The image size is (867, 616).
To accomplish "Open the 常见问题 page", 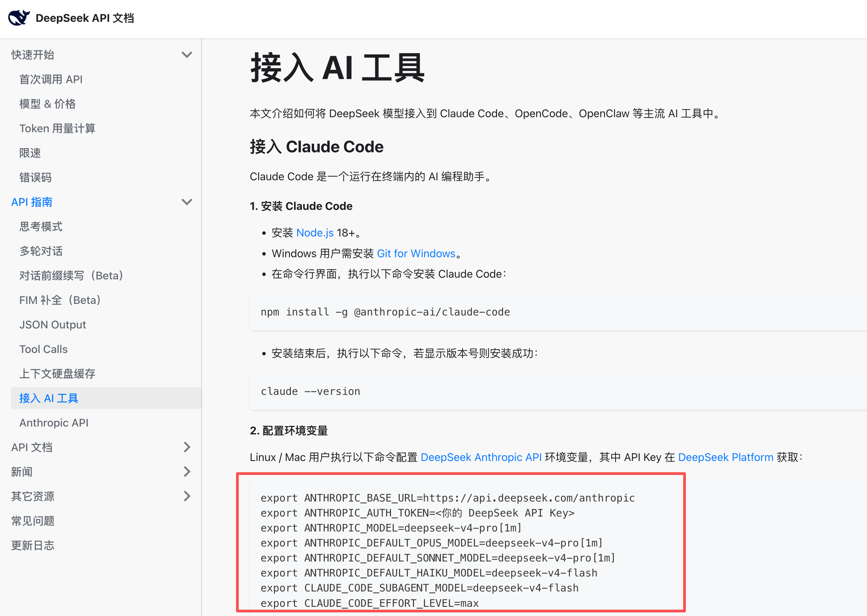I will pyautogui.click(x=33, y=521).
